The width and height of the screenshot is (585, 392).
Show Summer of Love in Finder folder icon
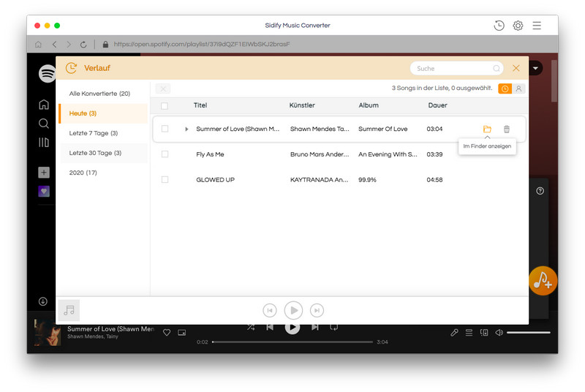coord(487,129)
